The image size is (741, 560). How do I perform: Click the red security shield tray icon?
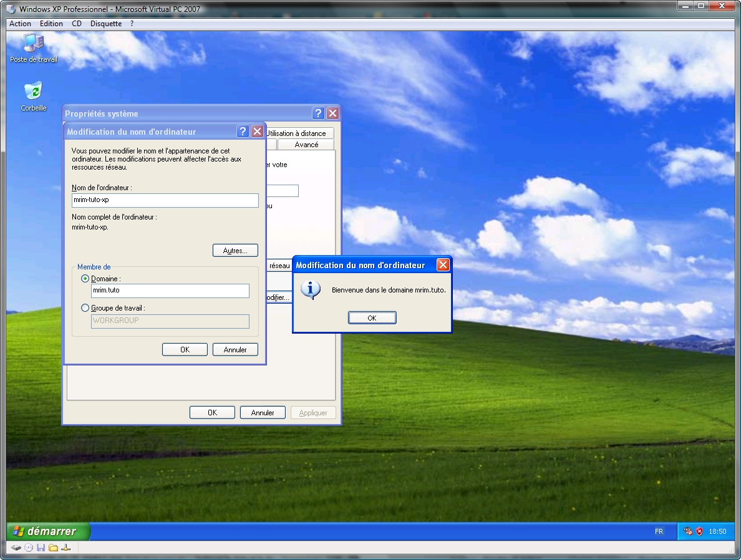699,531
